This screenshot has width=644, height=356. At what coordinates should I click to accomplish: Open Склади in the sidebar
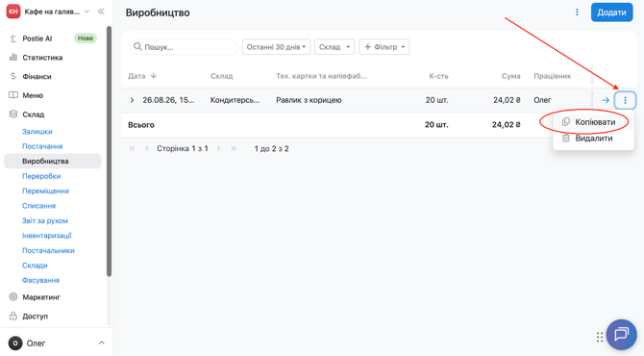35,266
